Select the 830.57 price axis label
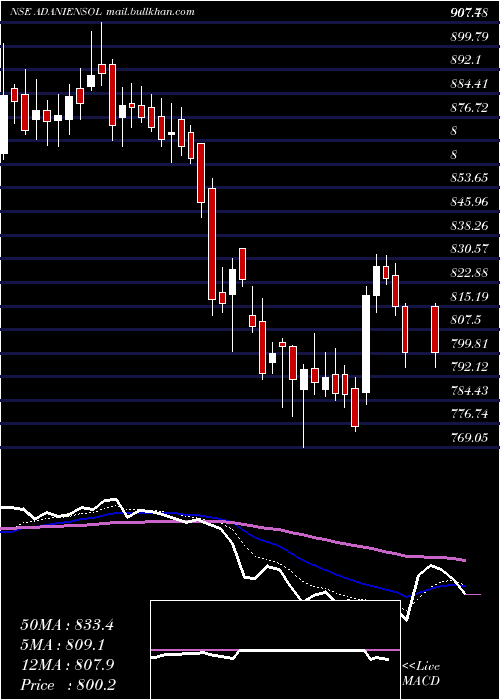The image size is (500, 700). tap(469, 249)
